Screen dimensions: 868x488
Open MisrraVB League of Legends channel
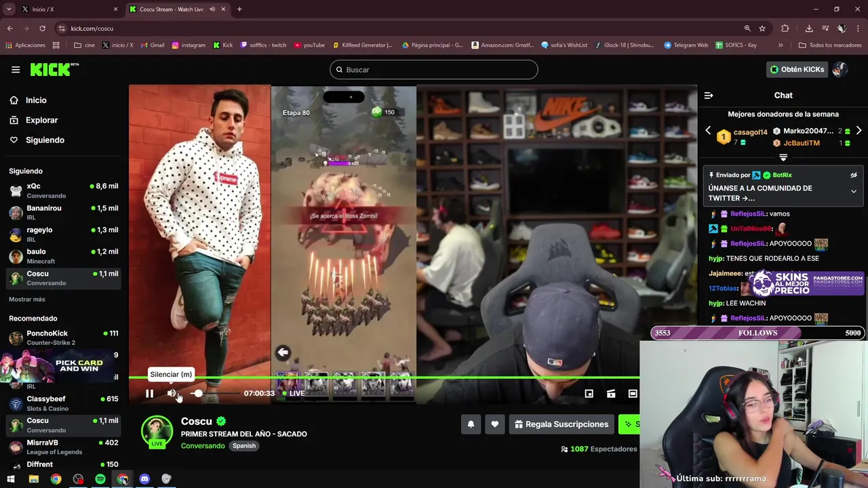click(x=62, y=447)
